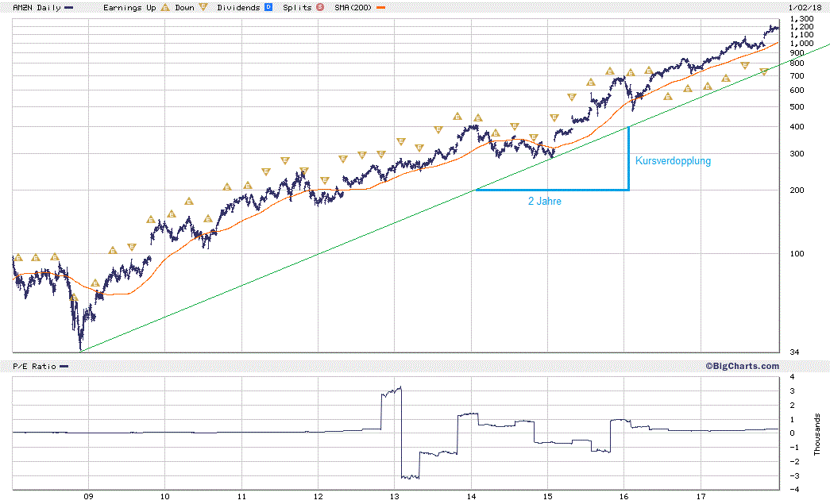Click the year label 13 on time axis

pyautogui.click(x=395, y=496)
